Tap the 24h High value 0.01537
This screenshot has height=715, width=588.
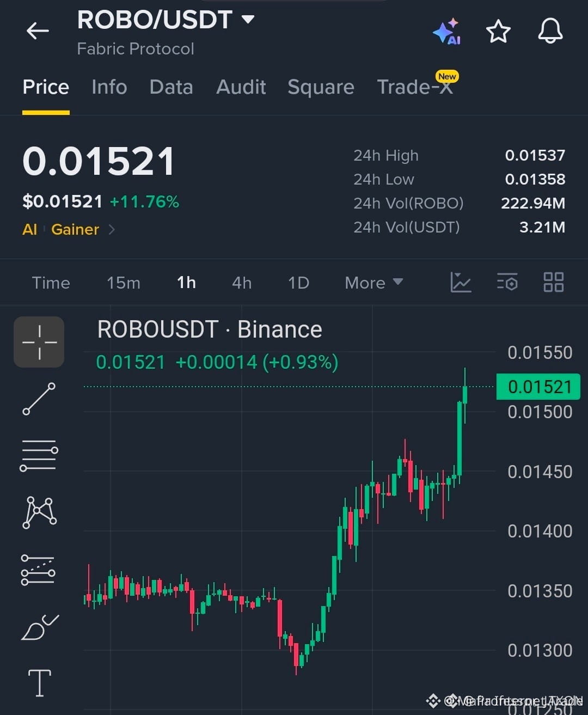point(535,156)
